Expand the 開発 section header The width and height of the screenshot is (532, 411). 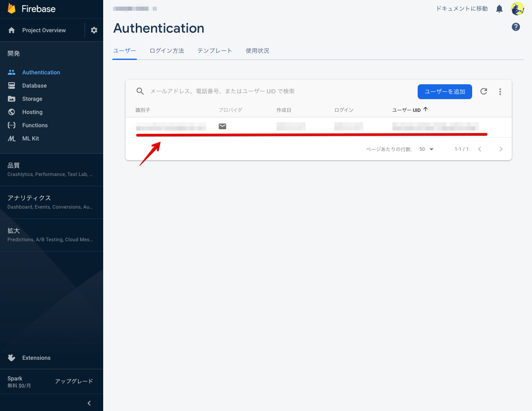coord(14,53)
